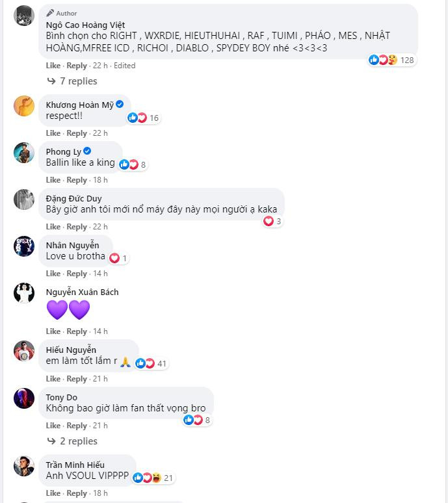Open the 22 h timestamp on author's comment
The width and height of the screenshot is (448, 503).
click(100, 66)
